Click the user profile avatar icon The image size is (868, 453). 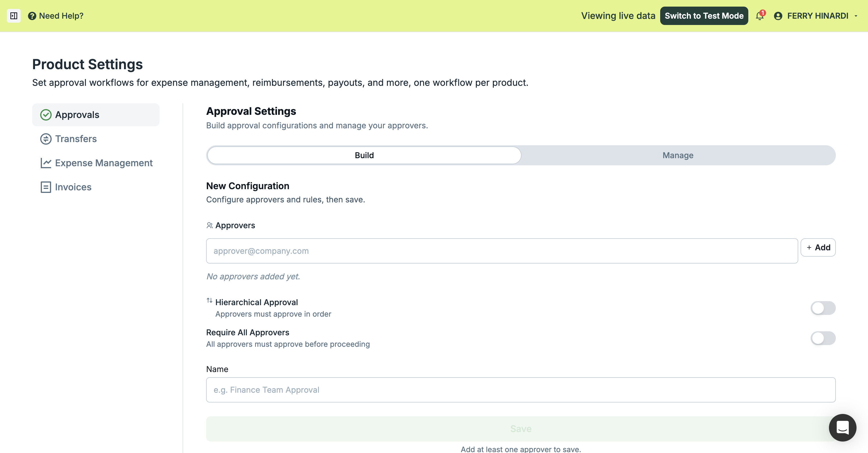coord(778,16)
